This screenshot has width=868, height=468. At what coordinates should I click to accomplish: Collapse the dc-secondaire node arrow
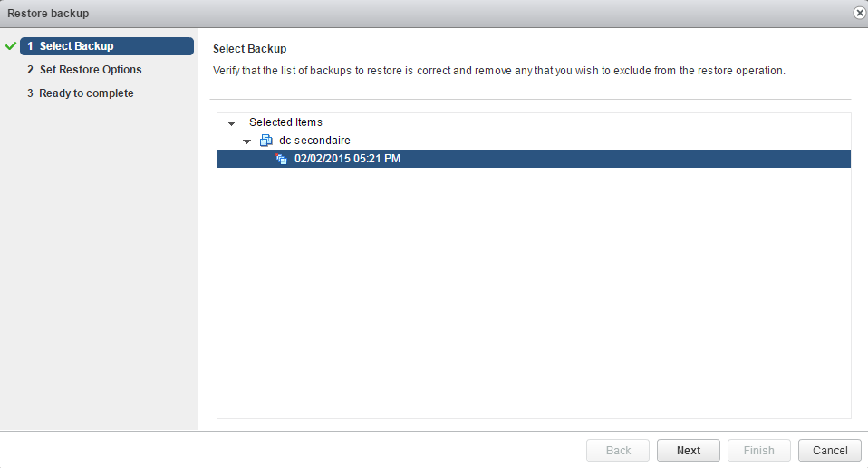click(x=246, y=141)
